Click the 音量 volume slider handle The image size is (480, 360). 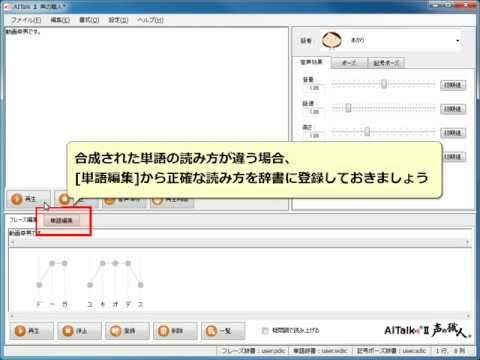(x=384, y=84)
